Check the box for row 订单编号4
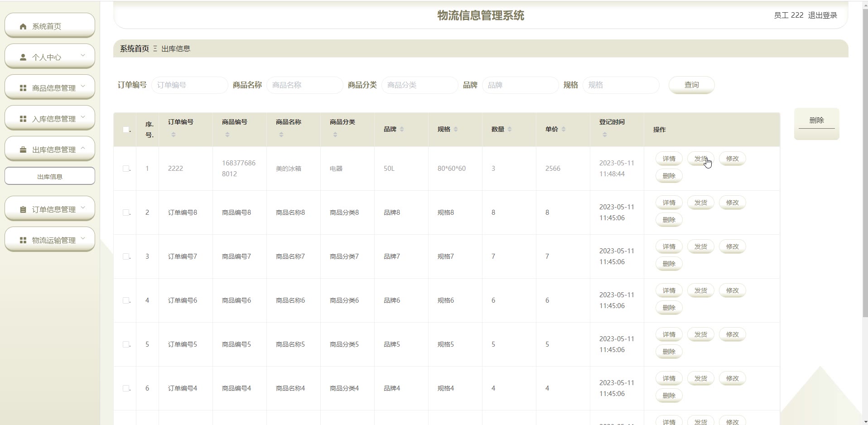Image resolution: width=868 pixels, height=425 pixels. tap(126, 388)
